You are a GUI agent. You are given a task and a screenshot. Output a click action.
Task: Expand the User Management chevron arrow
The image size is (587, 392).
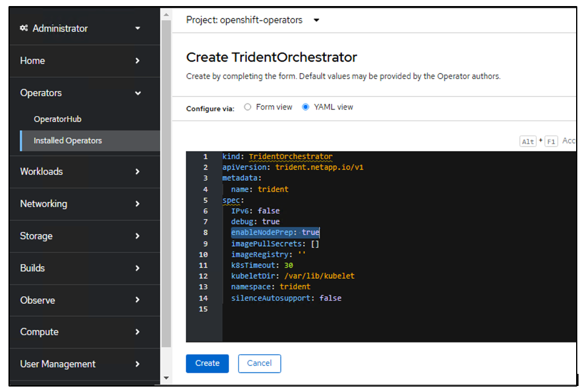(137, 364)
